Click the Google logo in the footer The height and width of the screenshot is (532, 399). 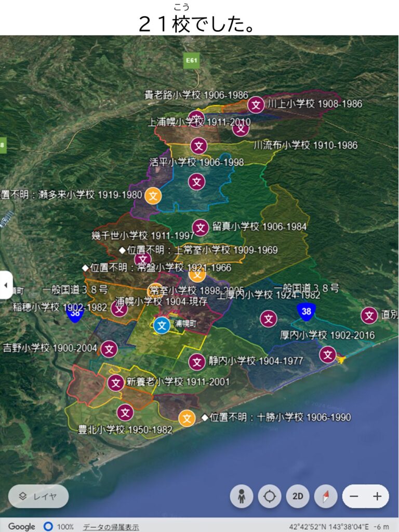(21, 527)
